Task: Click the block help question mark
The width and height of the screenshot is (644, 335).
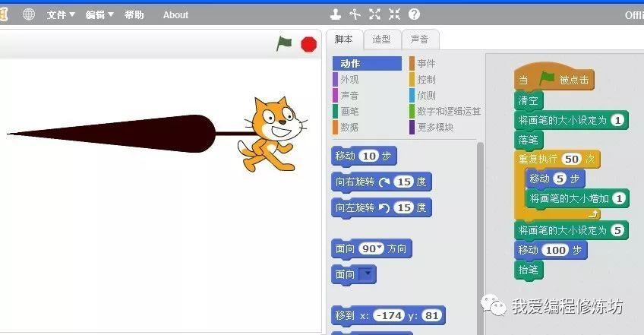Action: pyautogui.click(x=414, y=14)
